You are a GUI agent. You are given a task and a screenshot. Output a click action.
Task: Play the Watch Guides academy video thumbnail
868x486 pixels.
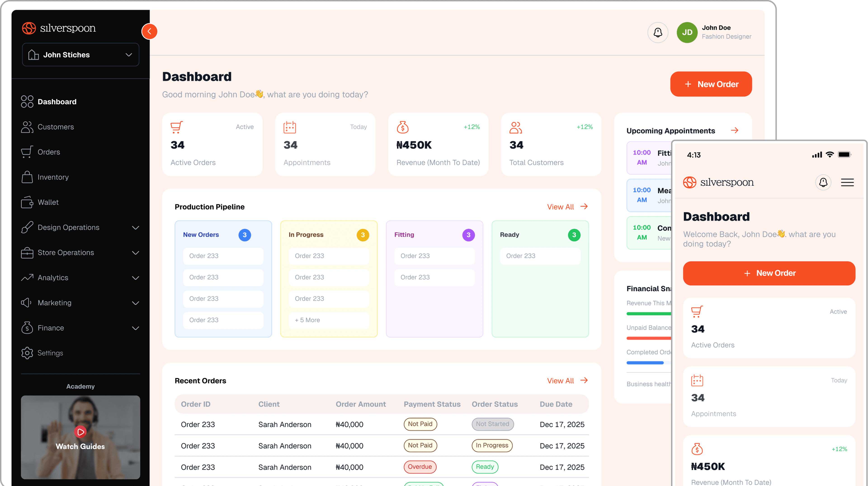click(80, 437)
